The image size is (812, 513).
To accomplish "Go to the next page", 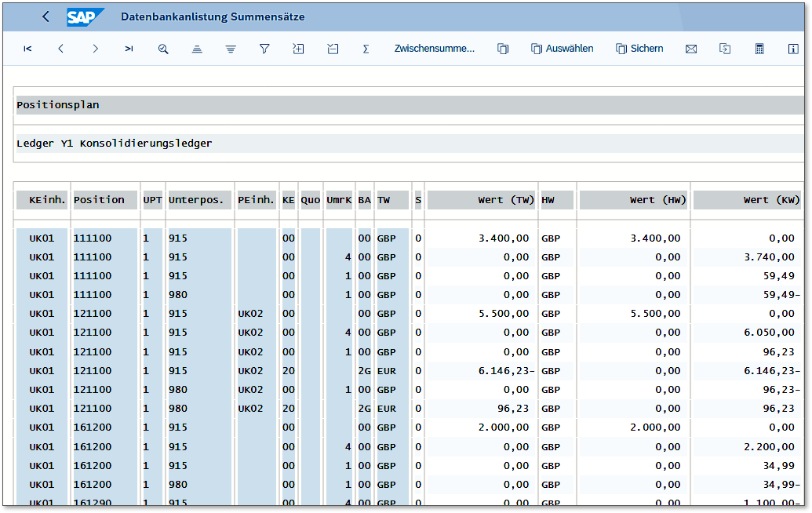I will coord(95,49).
